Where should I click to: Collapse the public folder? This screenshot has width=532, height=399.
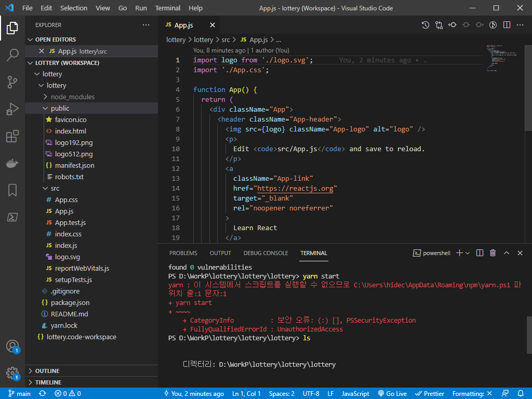pos(45,108)
